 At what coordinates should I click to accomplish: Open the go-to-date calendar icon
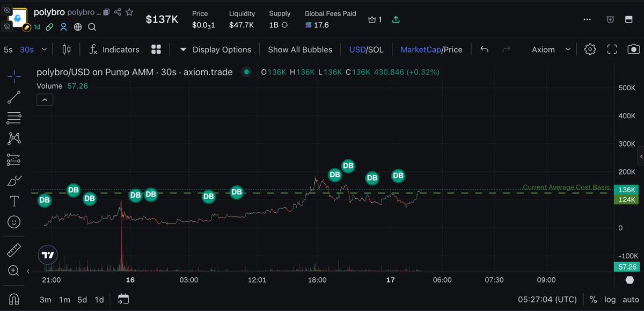123,299
